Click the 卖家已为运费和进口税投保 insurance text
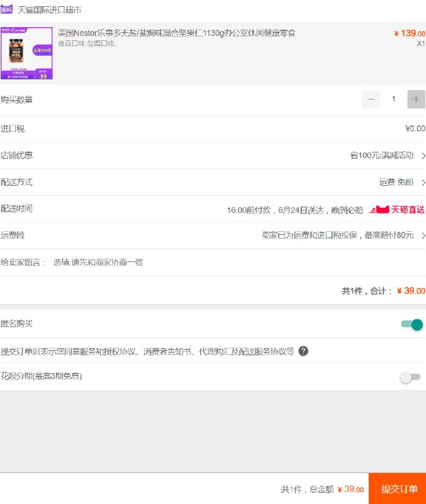Screen dimensions: 426x504 pos(338,235)
